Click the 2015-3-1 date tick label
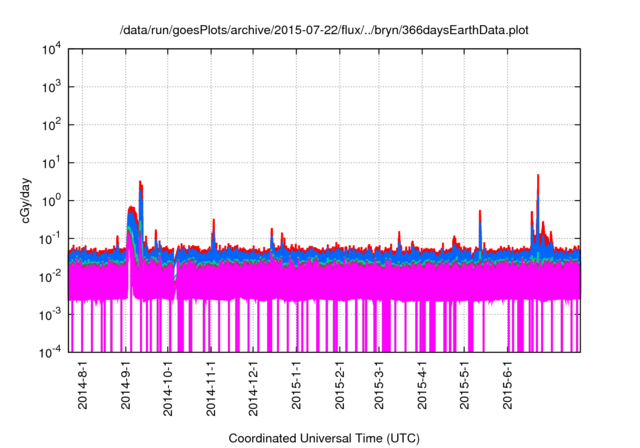 coord(380,385)
